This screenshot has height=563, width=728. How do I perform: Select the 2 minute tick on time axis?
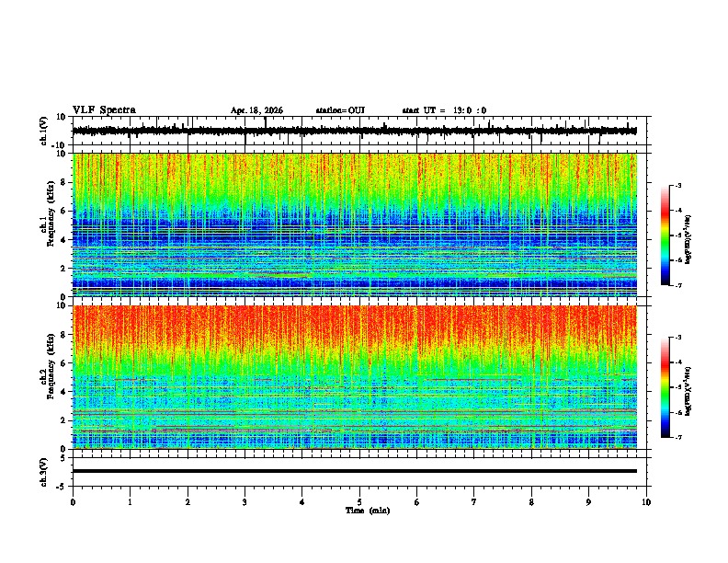(188, 502)
